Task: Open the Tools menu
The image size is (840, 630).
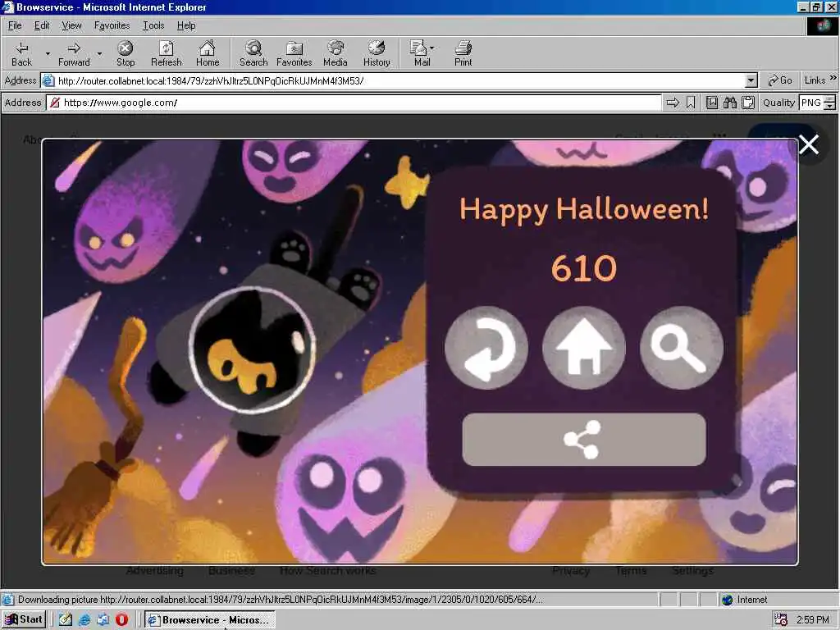Action: [x=153, y=25]
